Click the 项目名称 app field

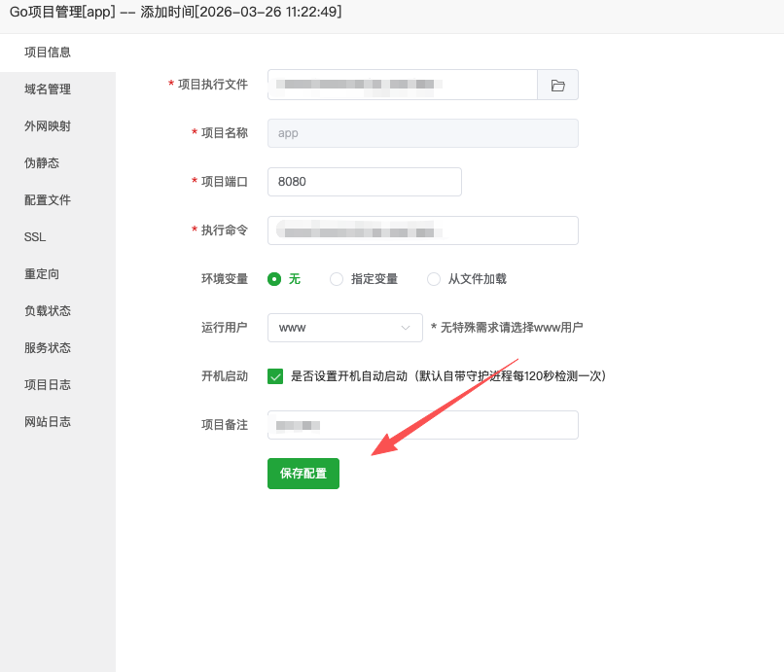(x=423, y=133)
